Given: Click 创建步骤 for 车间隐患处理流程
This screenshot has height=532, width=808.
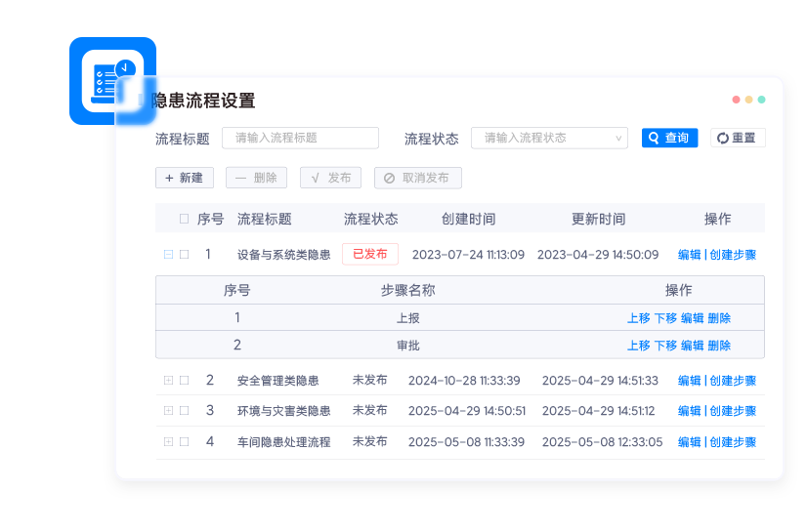Looking at the screenshot, I should click(733, 442).
